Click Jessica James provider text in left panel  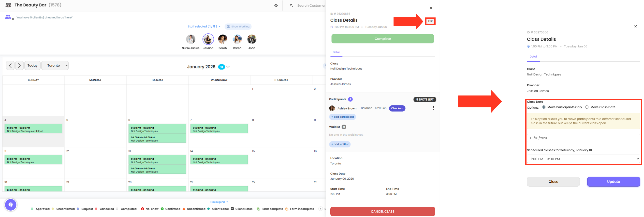[340, 84]
